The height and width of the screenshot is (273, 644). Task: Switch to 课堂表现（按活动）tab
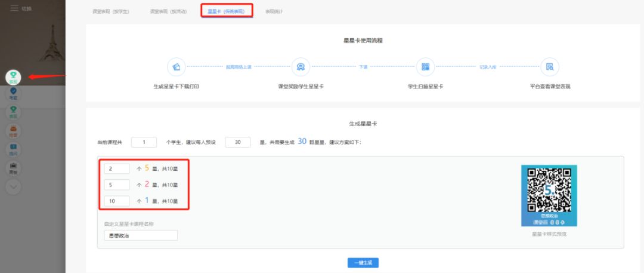[168, 11]
